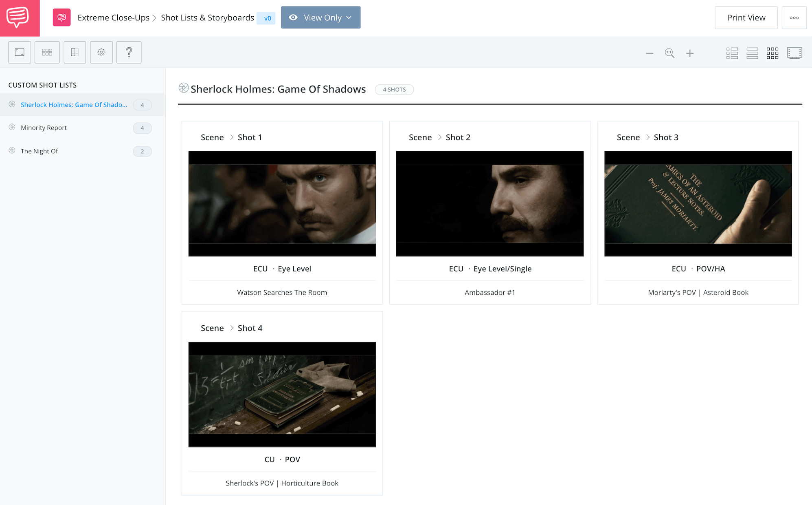Open help with the question mark icon
The width and height of the screenshot is (812, 505).
point(129,52)
